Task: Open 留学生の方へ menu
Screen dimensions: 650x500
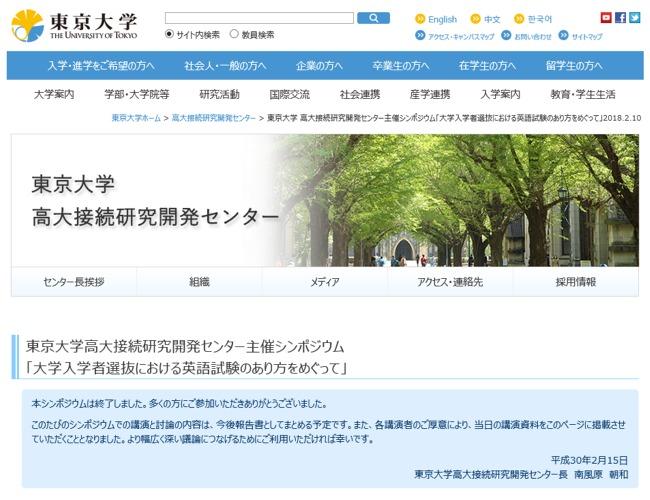Action: [x=574, y=66]
